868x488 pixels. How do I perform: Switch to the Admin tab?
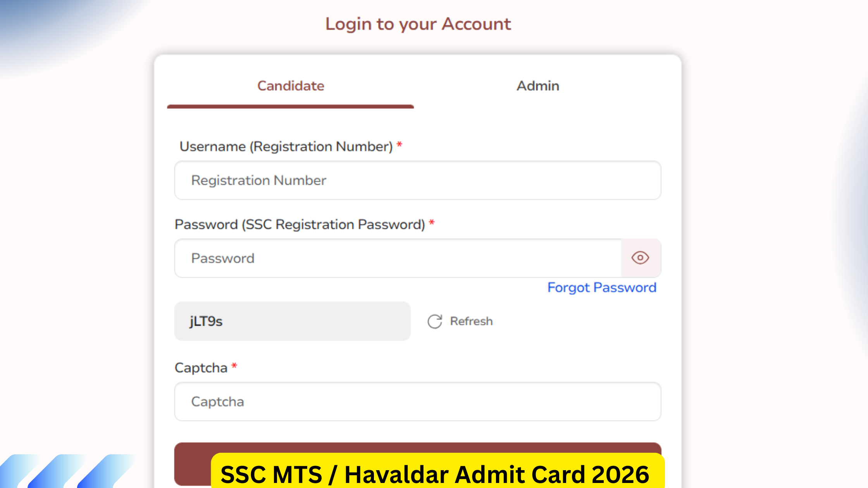(x=537, y=86)
